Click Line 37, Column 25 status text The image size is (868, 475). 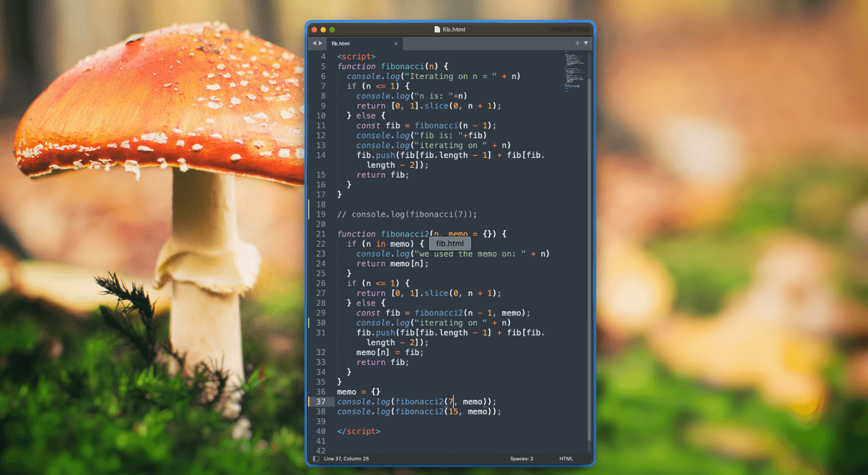(x=346, y=459)
